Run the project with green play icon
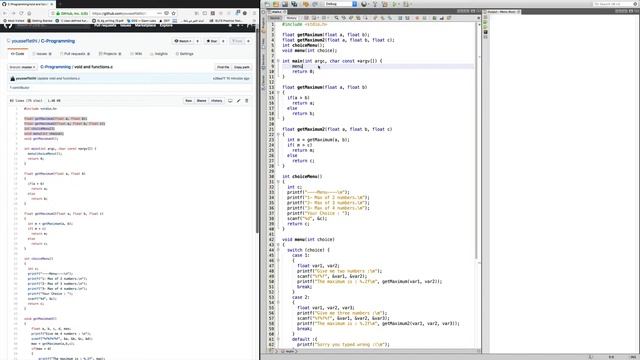This screenshot has height=360, width=640. (394, 4)
